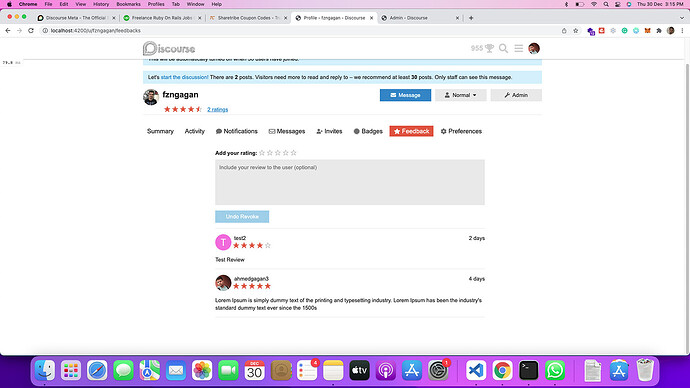Open Safari from the dock
This screenshot has height=388, width=690.
(97, 370)
